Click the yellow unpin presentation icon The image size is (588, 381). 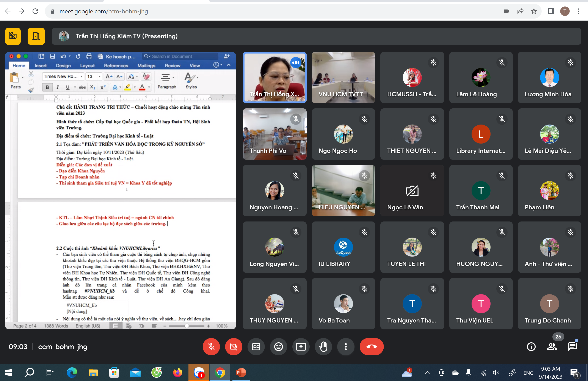click(x=13, y=36)
